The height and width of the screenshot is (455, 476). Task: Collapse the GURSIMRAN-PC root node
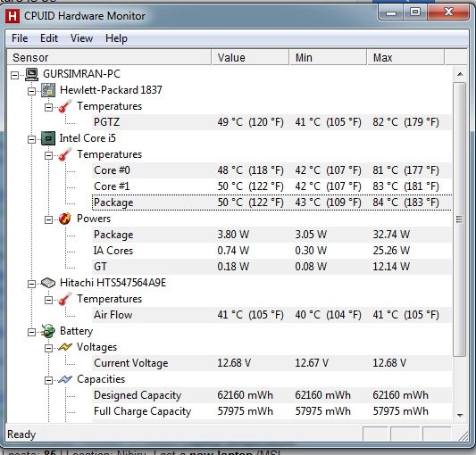tap(14, 75)
